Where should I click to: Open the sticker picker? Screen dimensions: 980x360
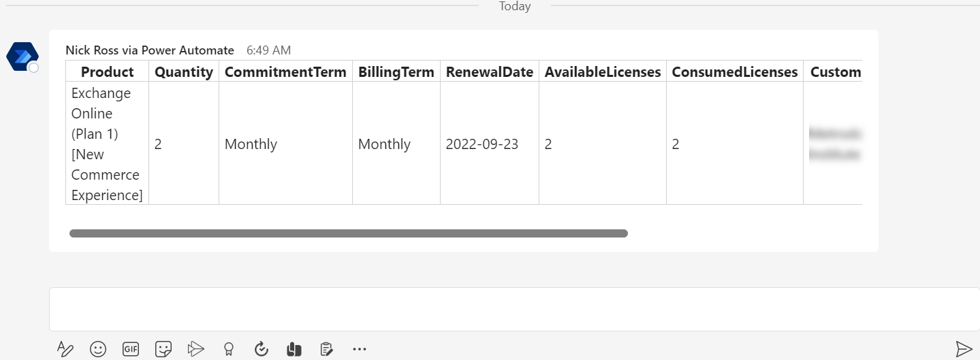(163, 349)
